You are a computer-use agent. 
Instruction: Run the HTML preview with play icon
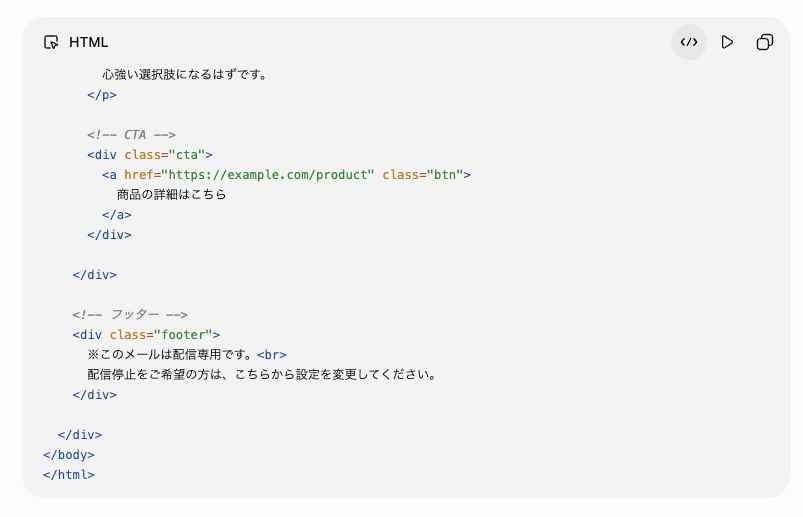pyautogui.click(x=727, y=42)
